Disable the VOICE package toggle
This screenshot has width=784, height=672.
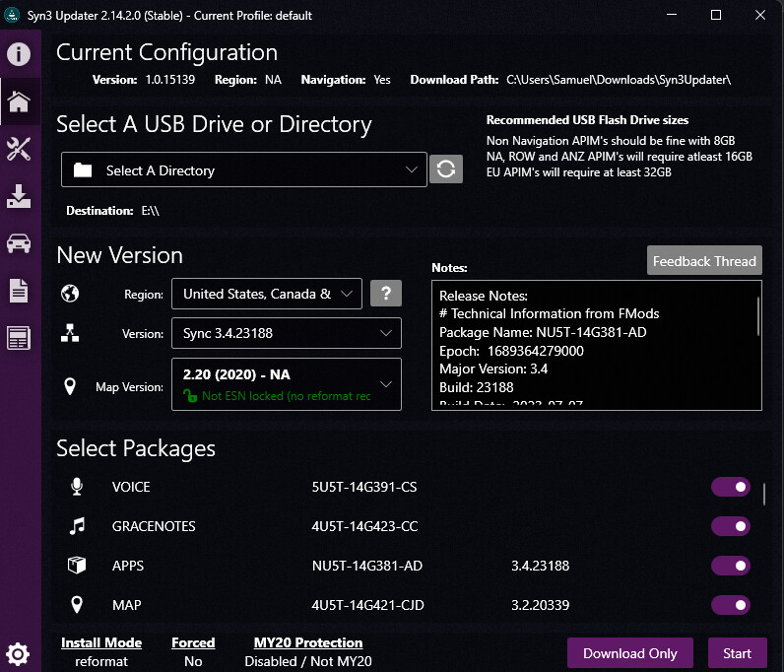(730, 488)
